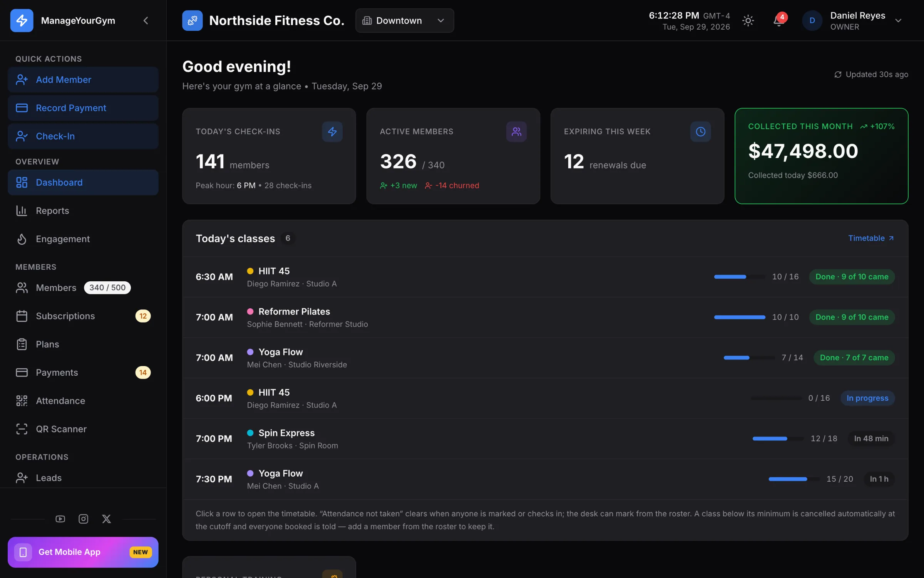The image size is (924, 578).
Task: Open the Instagram social link
Action: pyautogui.click(x=83, y=519)
